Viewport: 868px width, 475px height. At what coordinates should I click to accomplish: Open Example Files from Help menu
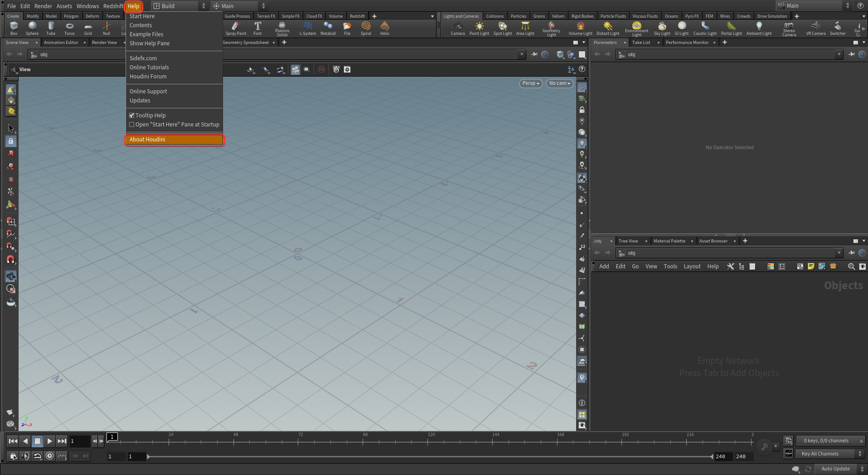point(175,34)
